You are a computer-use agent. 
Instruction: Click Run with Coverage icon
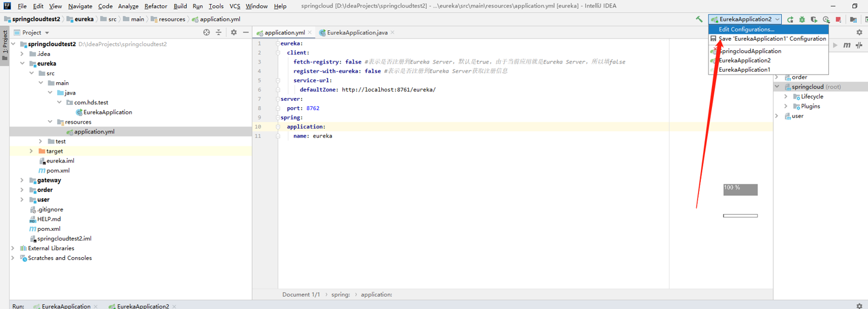pos(814,19)
